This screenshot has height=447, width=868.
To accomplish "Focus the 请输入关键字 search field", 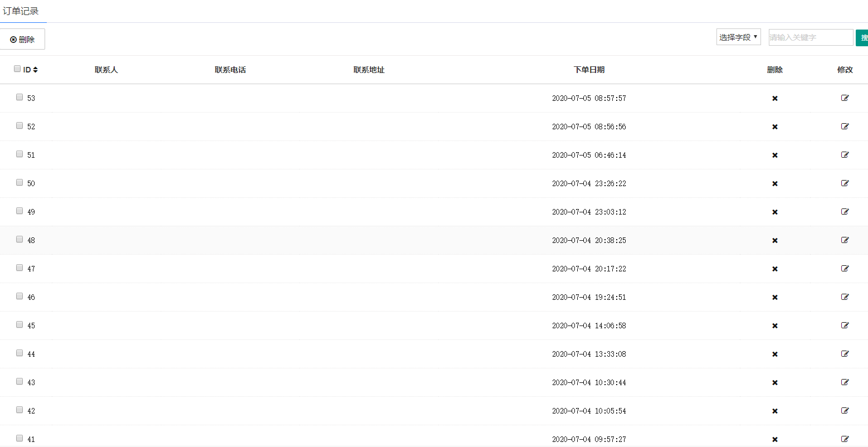I will (x=810, y=37).
